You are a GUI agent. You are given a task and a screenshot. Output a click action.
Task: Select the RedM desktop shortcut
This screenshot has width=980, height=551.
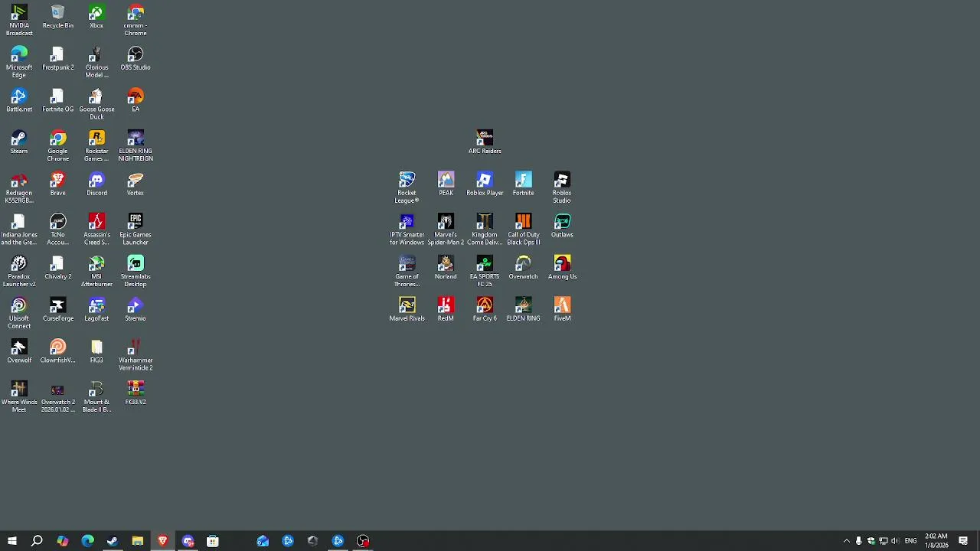(446, 310)
